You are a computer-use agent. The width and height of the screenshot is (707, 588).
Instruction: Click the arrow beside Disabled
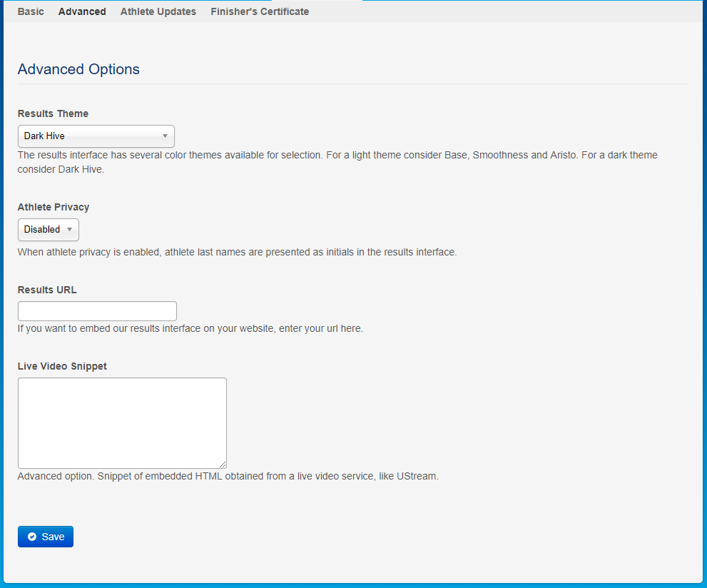pyautogui.click(x=69, y=230)
